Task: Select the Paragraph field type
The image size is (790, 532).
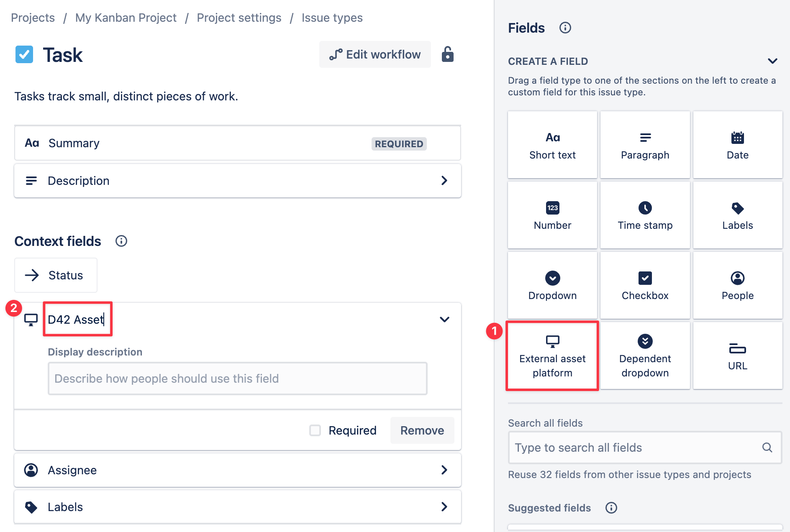Action: tap(645, 144)
